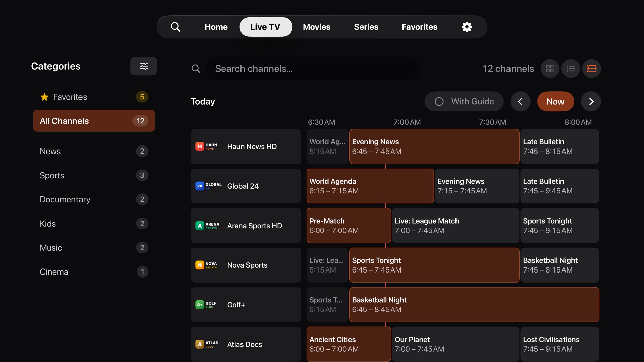
Task: Jump to Now in the guide
Action: pos(555,101)
